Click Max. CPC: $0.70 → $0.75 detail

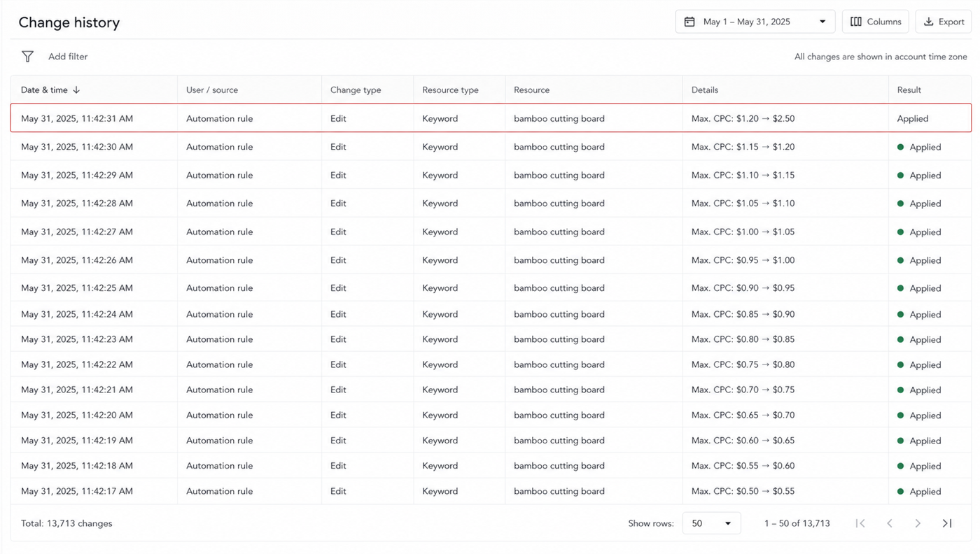pos(743,390)
